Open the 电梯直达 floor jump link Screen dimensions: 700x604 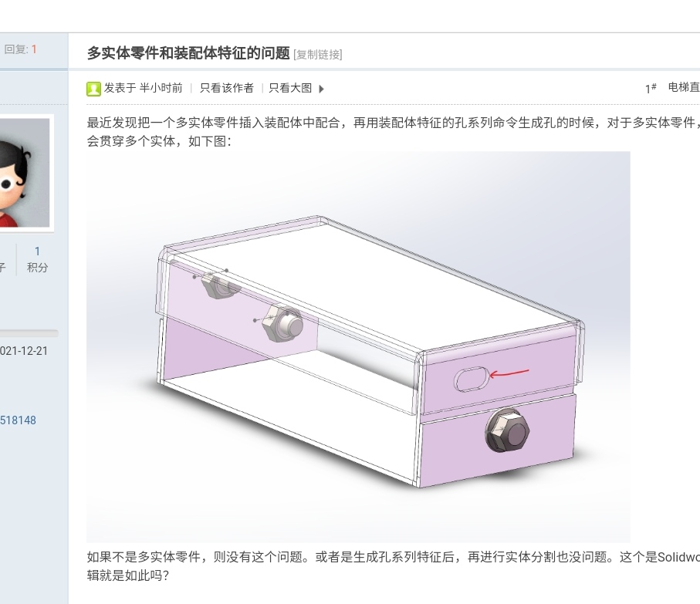684,87
